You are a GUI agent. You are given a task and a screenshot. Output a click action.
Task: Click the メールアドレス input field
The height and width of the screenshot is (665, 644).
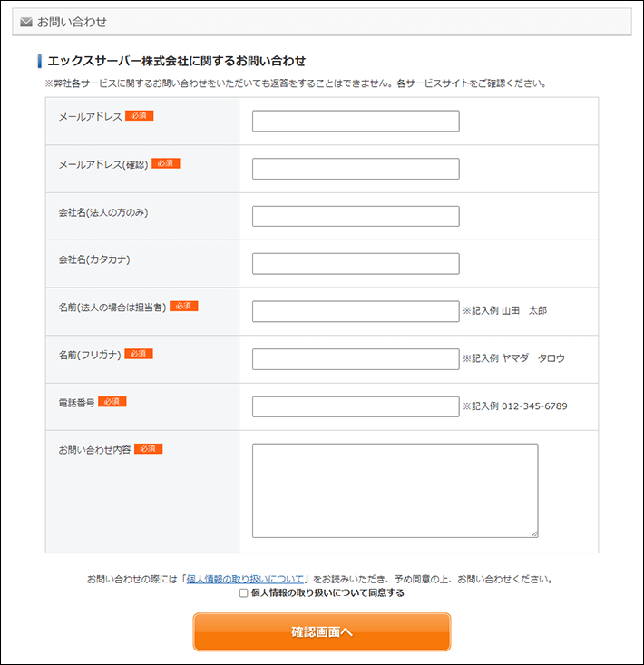[x=356, y=122]
